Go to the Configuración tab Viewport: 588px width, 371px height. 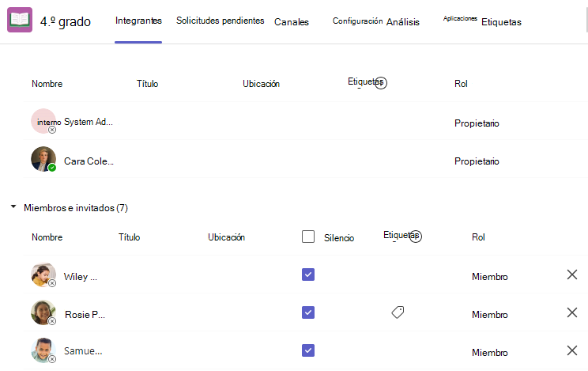coord(357,21)
